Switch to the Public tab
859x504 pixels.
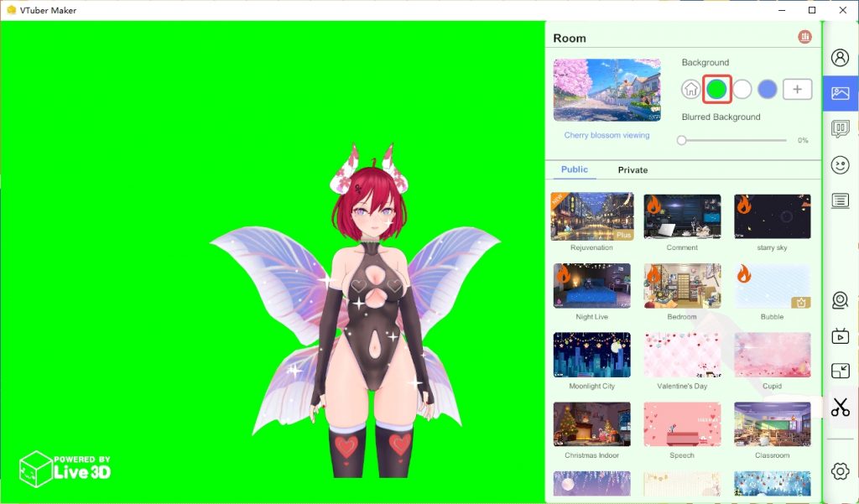coord(574,169)
